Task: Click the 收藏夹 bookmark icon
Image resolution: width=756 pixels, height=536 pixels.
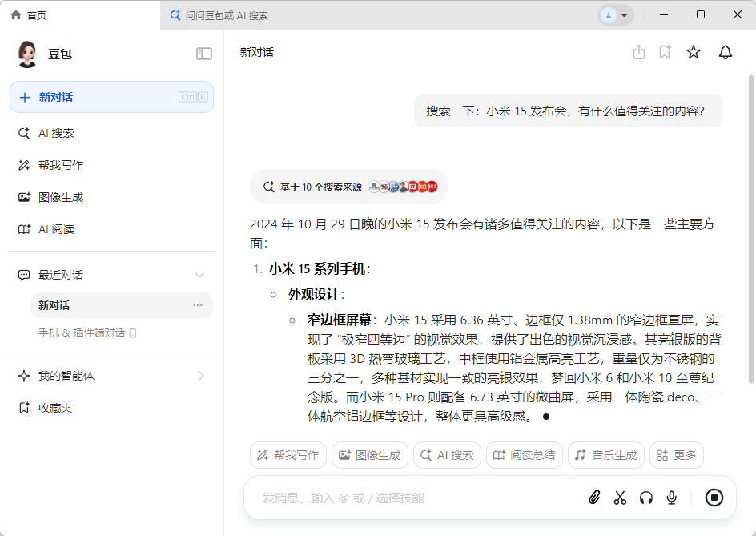Action: click(x=24, y=408)
